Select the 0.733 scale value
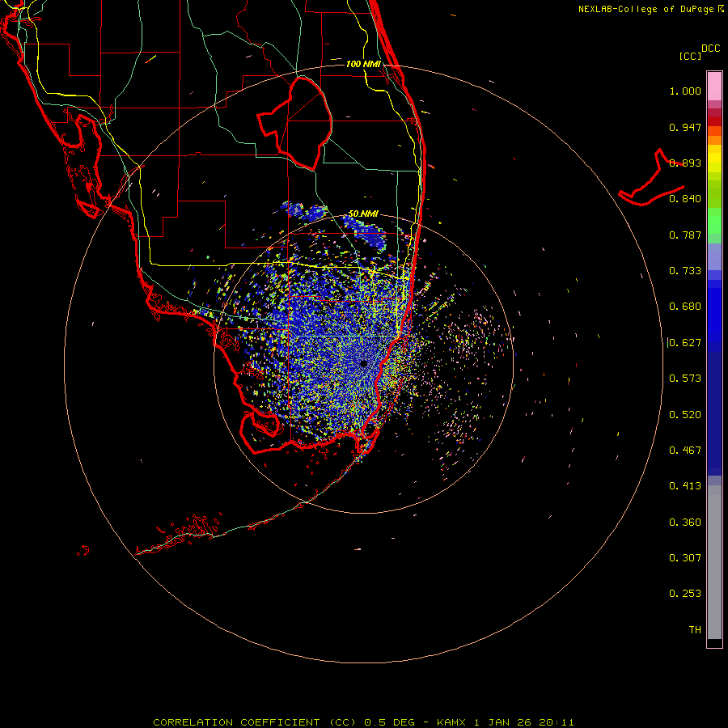This screenshot has width=728, height=728. coord(685,271)
